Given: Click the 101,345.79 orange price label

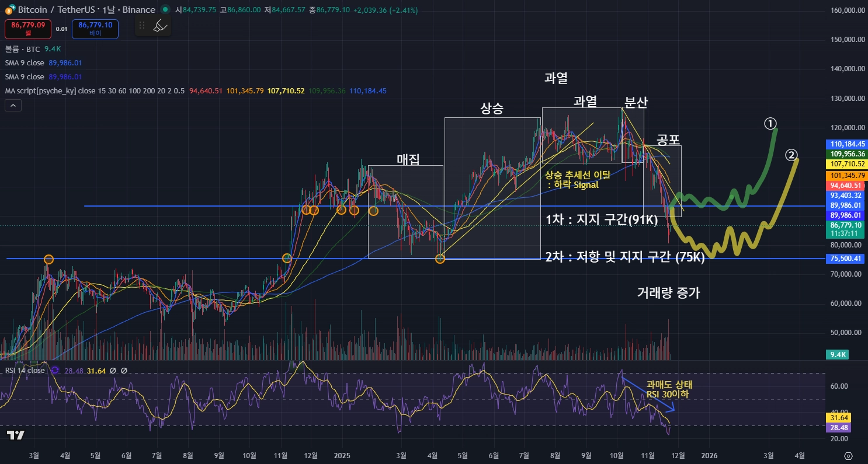Looking at the screenshot, I should pyautogui.click(x=846, y=175).
